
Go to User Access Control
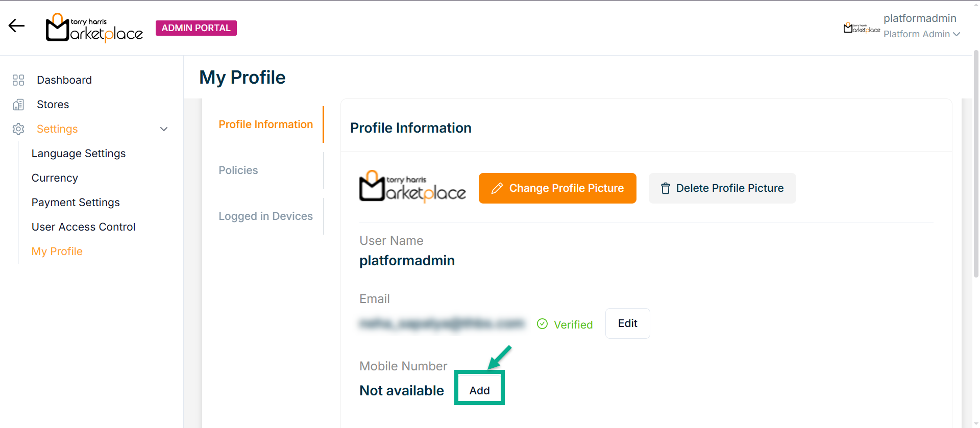pos(83,227)
